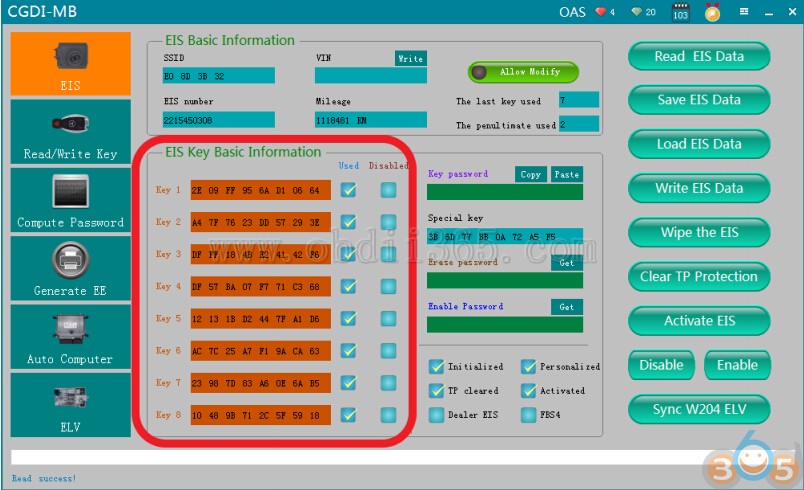Toggle the TP cleared checkbox

click(x=436, y=391)
